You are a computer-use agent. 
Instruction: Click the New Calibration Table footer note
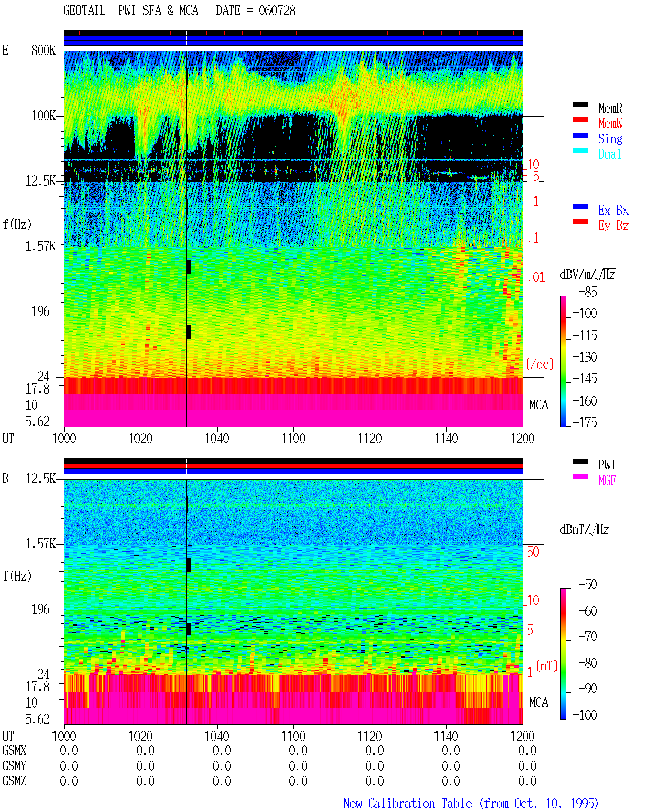click(471, 804)
